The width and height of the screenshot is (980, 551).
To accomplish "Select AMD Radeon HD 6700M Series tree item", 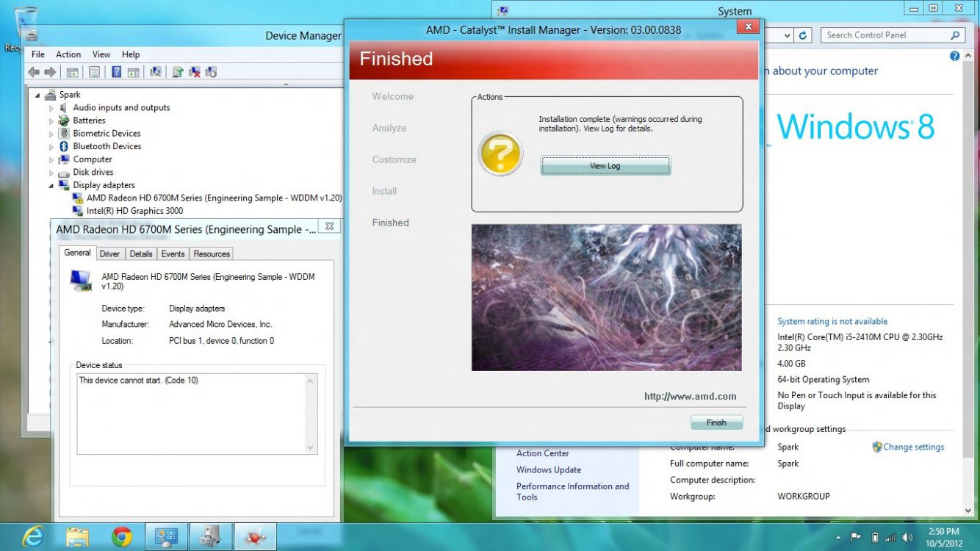I will [x=214, y=198].
